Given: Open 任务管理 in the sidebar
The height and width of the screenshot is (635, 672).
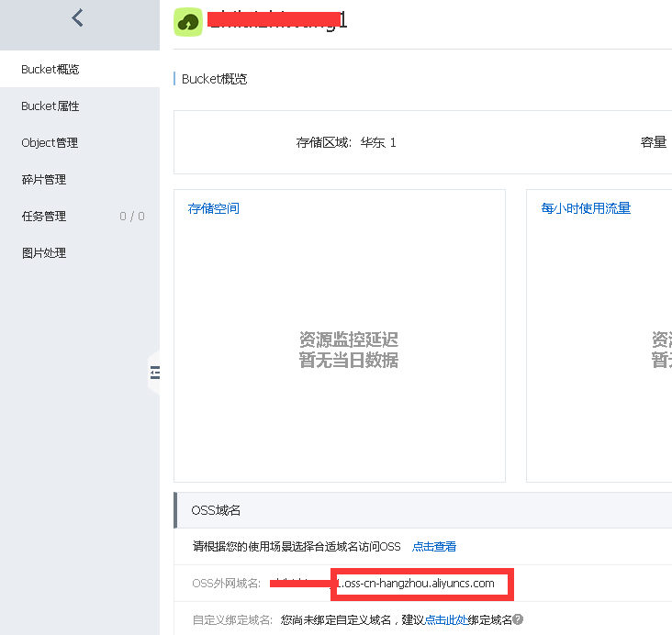Looking at the screenshot, I should click(80, 217).
